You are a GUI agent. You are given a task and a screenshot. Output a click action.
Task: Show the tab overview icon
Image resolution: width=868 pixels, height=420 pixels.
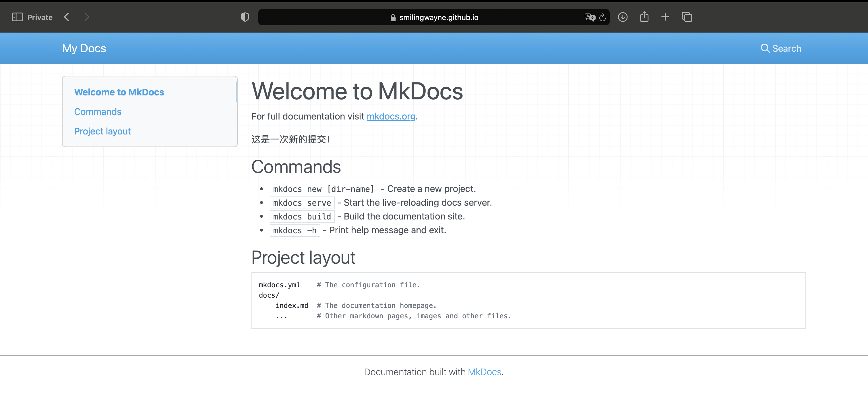pyautogui.click(x=687, y=17)
